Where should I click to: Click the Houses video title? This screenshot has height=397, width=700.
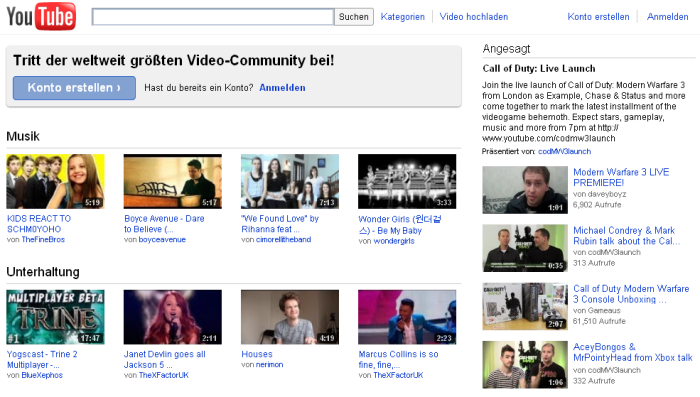click(257, 354)
